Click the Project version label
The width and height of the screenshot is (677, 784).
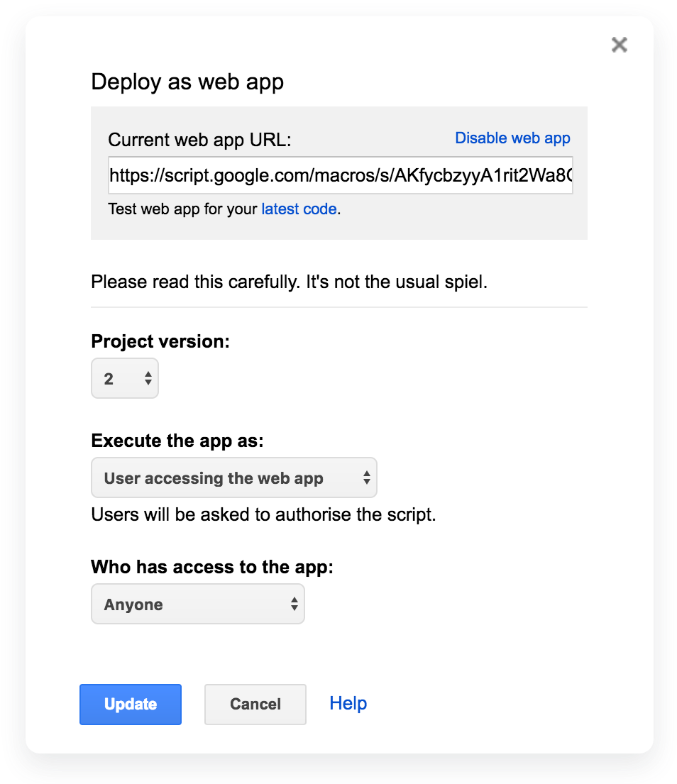coord(160,341)
